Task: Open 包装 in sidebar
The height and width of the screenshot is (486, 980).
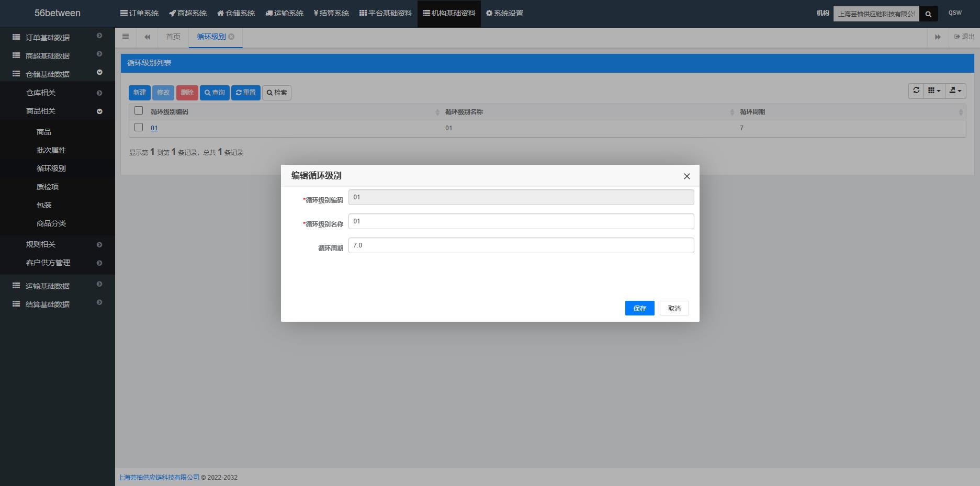Action: (x=44, y=205)
